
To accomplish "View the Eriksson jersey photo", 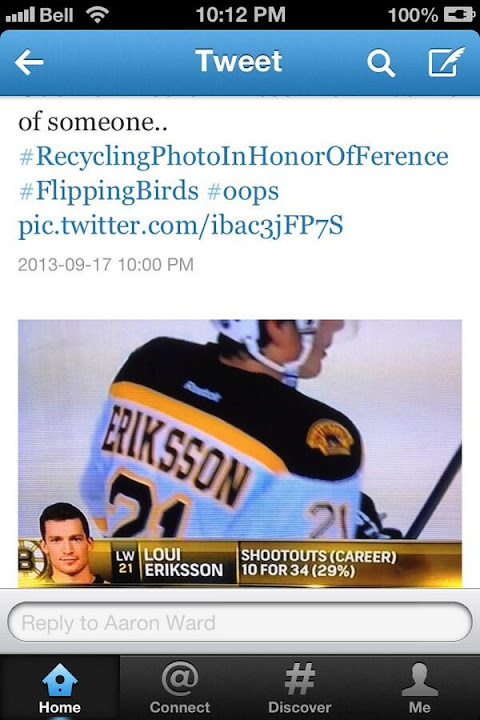I will pos(240,453).
